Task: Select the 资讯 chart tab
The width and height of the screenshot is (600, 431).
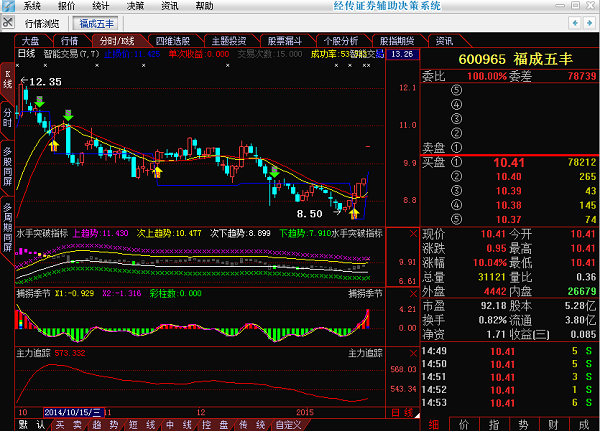Action: 444,41
